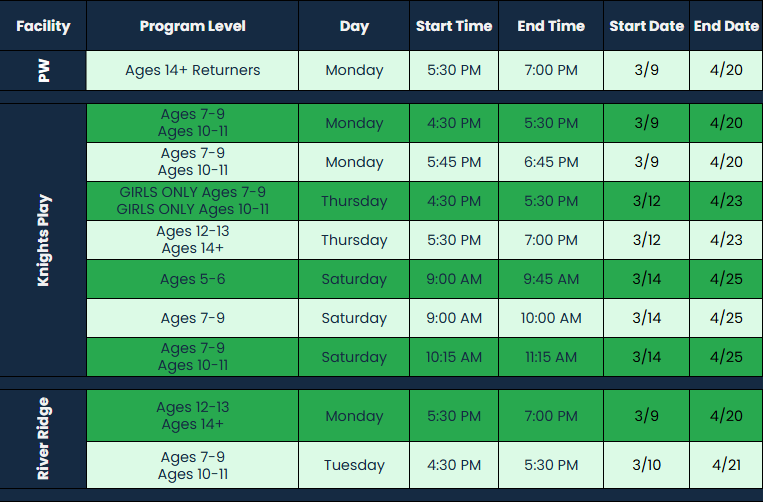Select the Ages 5-6 program cell

pyautogui.click(x=192, y=279)
